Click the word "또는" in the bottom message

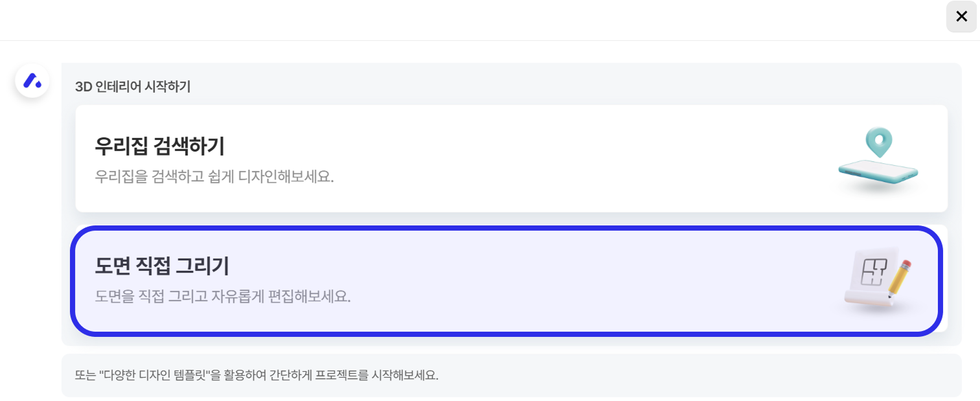[85, 376]
